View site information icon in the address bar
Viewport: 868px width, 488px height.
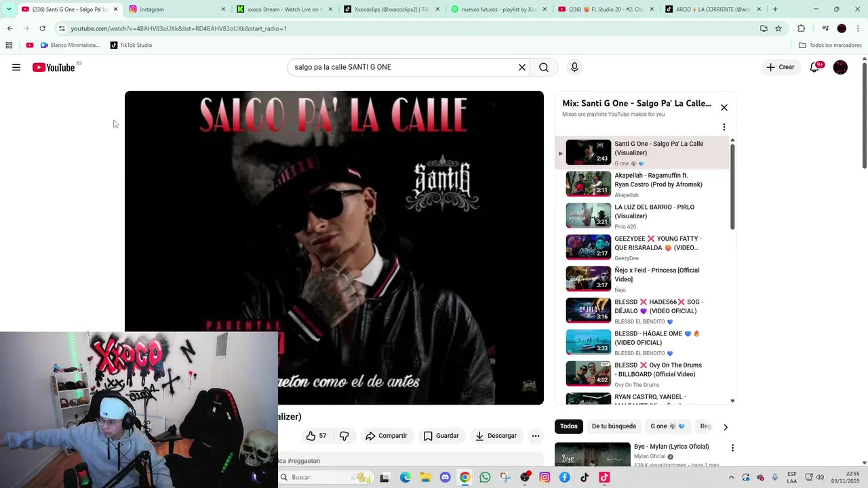point(62,28)
